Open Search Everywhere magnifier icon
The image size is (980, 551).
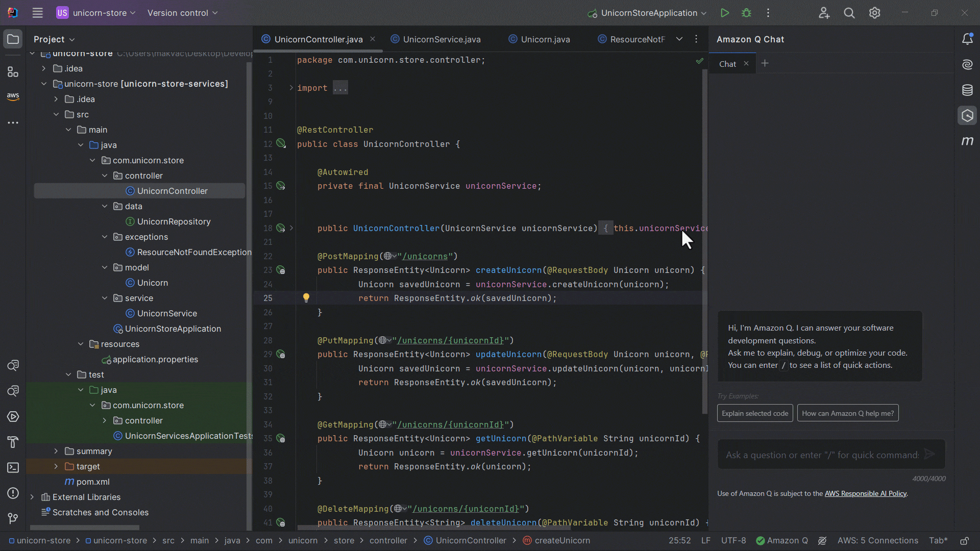coord(849,13)
